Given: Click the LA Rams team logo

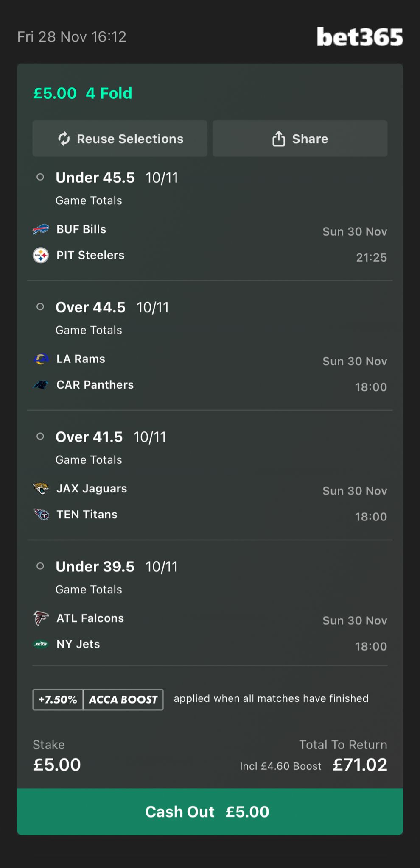Looking at the screenshot, I should 41,359.
